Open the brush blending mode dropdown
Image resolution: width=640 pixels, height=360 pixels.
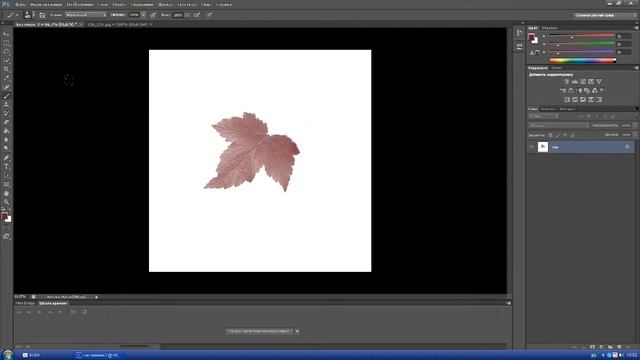point(85,15)
